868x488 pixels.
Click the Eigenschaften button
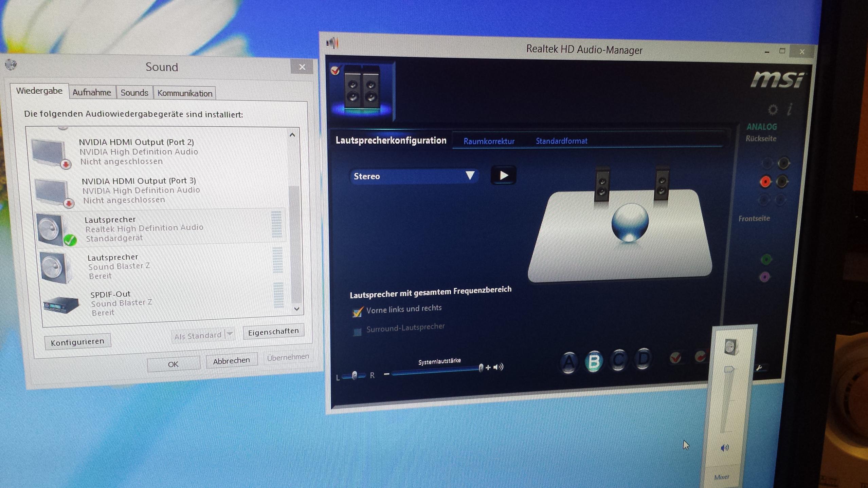click(x=273, y=332)
